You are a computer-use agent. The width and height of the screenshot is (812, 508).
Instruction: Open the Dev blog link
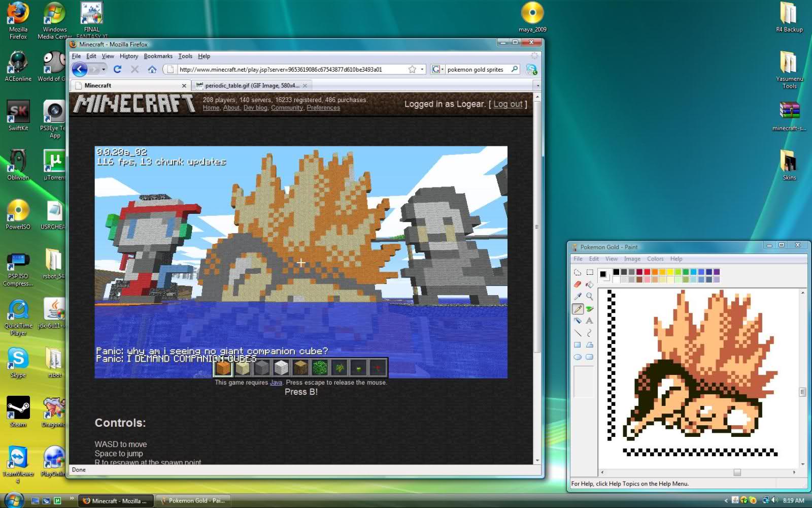pos(255,108)
